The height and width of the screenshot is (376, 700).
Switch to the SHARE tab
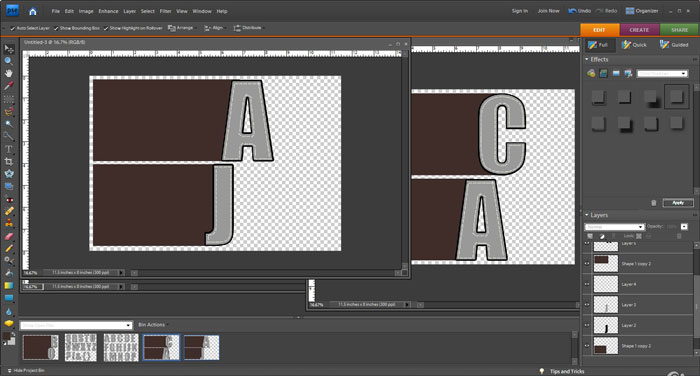[x=679, y=30]
